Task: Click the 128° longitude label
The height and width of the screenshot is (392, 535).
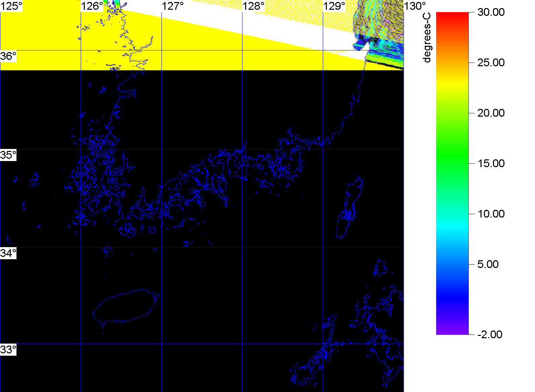Action: (254, 6)
